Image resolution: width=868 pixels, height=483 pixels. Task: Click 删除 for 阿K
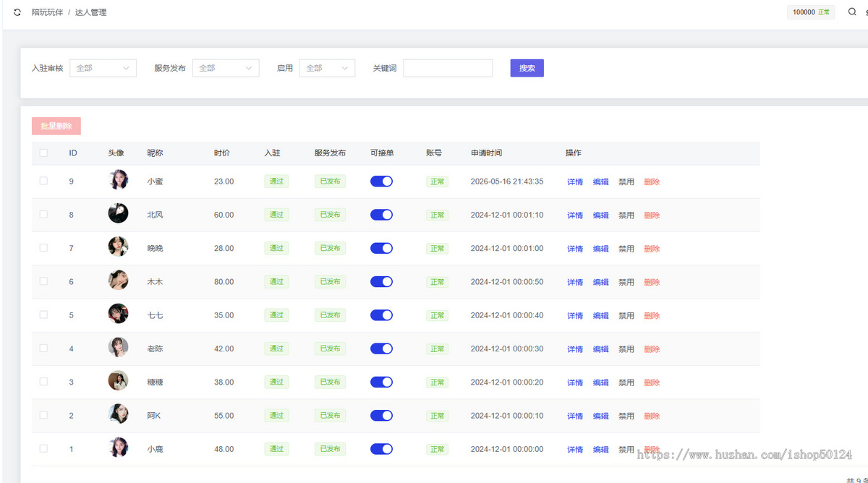click(x=652, y=416)
